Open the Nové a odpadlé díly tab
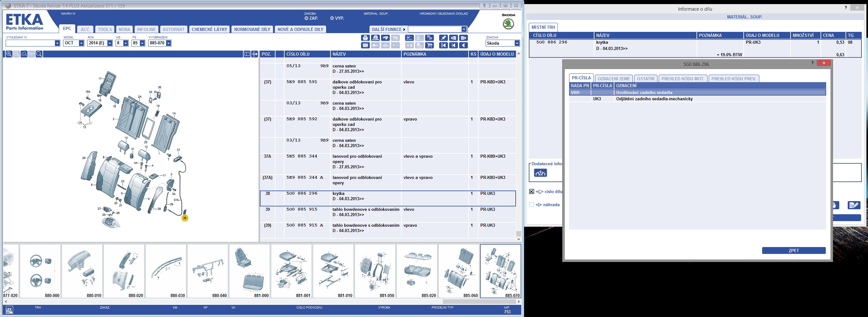 (x=300, y=29)
